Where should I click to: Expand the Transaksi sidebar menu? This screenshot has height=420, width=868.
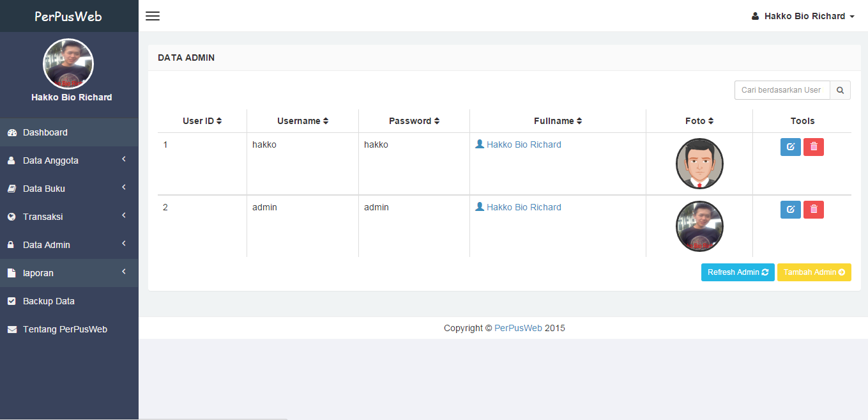[68, 217]
